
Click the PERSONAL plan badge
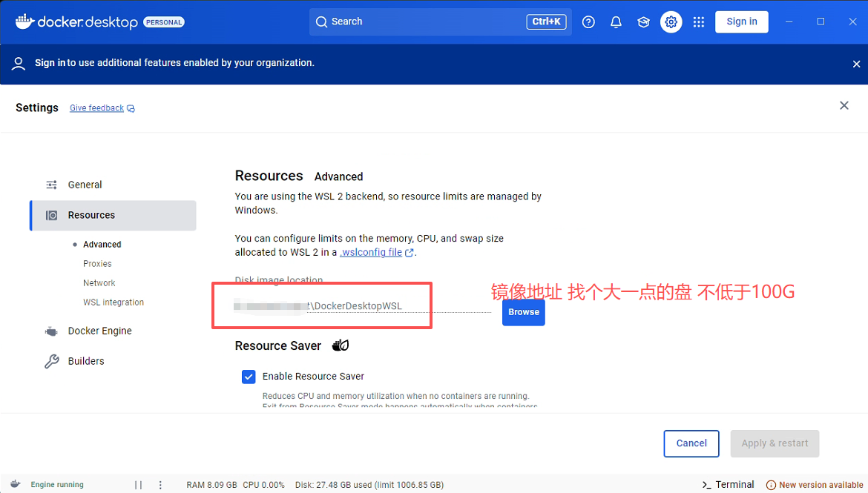(x=164, y=22)
